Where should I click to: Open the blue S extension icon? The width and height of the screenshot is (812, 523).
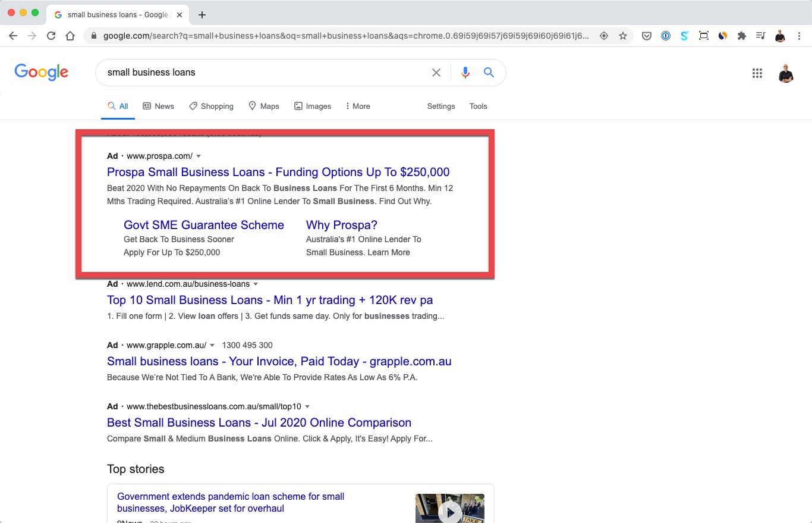pyautogui.click(x=685, y=36)
